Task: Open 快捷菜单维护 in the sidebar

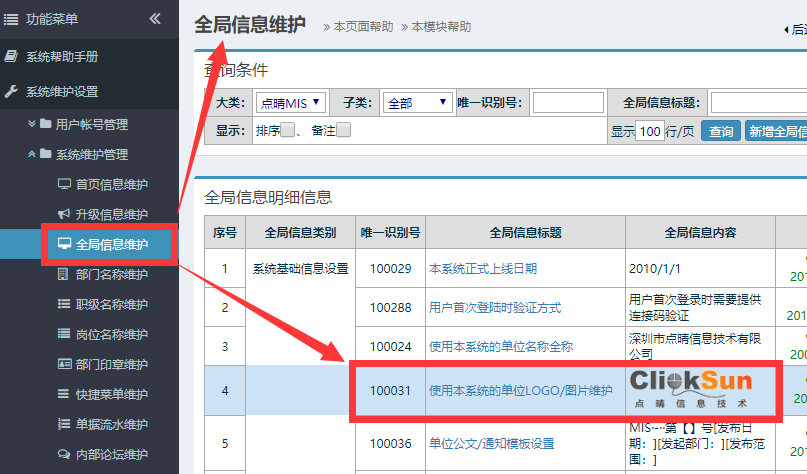Action: click(112, 394)
